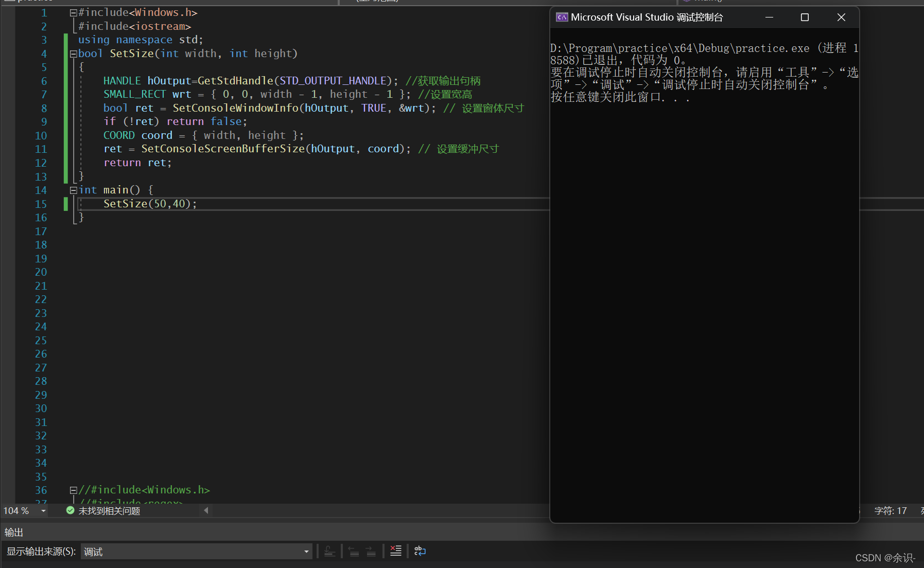This screenshot has width=924, height=568.
Task: Click the SMALL_RECT type on line 7
Action: tap(135, 95)
